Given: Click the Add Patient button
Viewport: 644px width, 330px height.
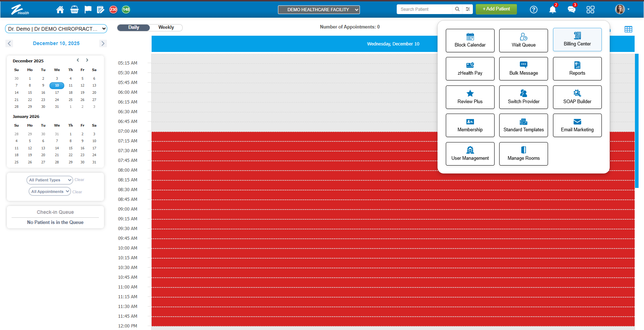Looking at the screenshot, I should pyautogui.click(x=496, y=9).
